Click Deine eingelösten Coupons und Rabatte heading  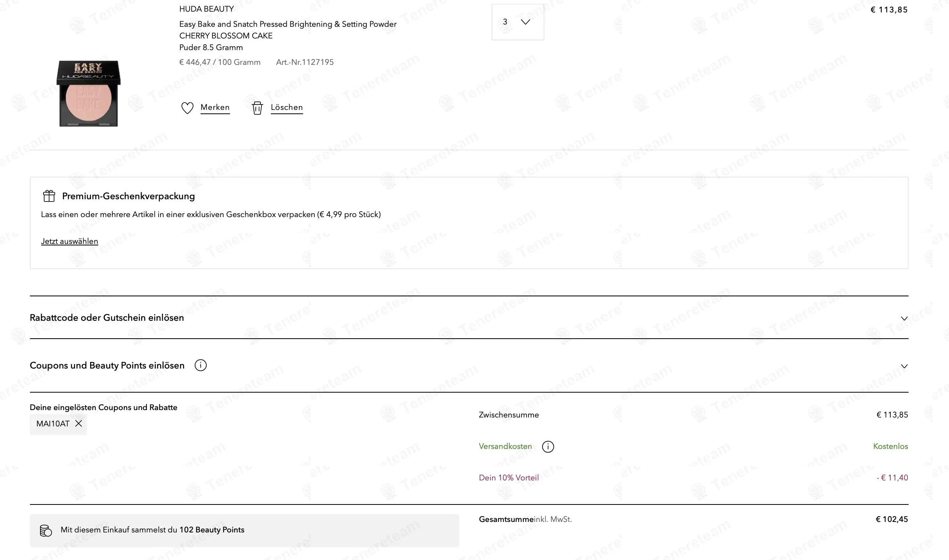(103, 407)
